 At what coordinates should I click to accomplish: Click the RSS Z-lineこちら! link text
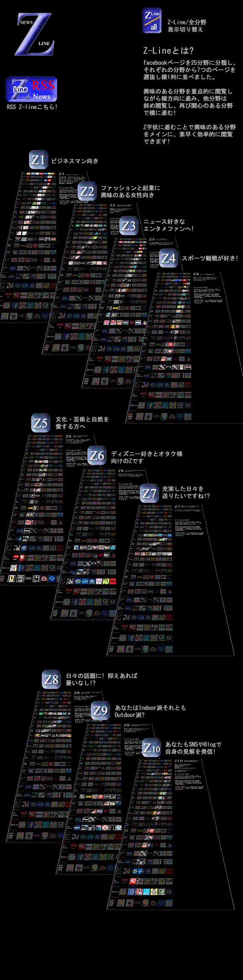32,107
